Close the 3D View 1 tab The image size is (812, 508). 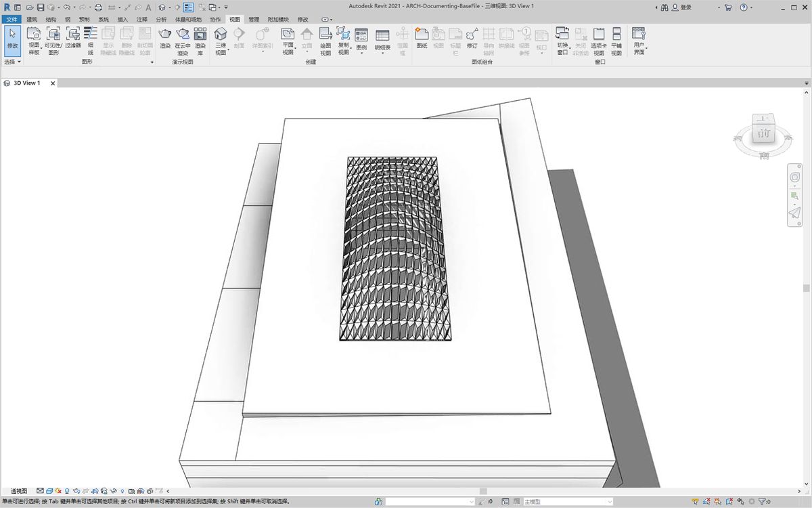(53, 83)
